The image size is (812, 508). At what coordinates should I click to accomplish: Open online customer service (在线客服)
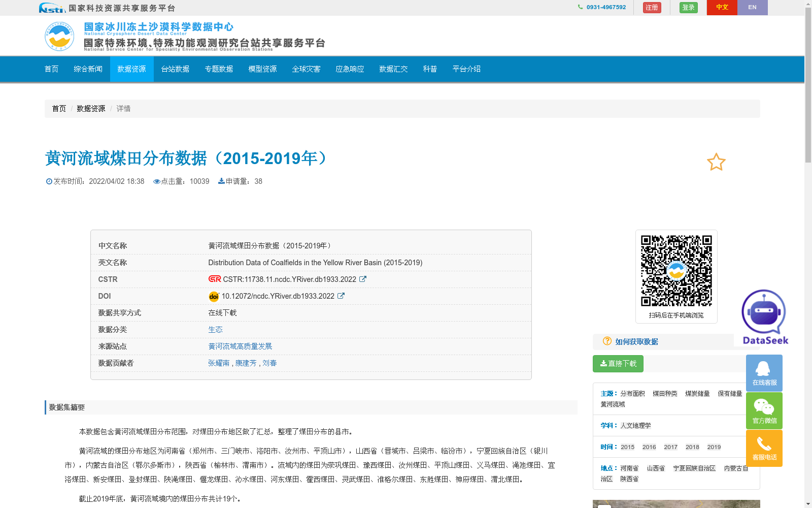[x=764, y=373]
